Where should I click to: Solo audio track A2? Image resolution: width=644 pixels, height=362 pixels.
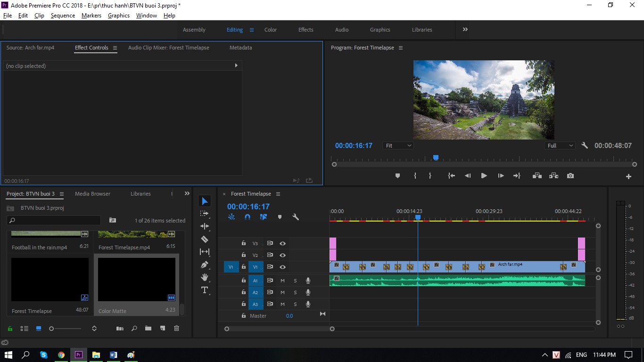pos(295,293)
